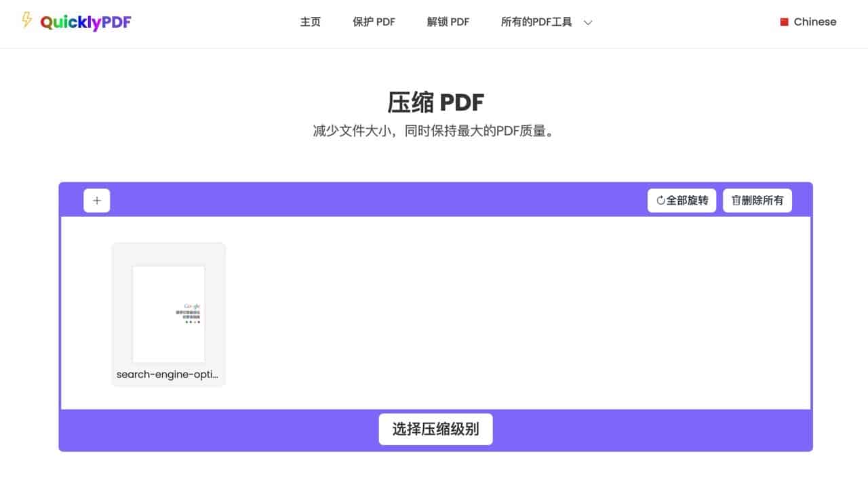Click the 压缩 PDF heading
The image size is (868, 500).
point(435,103)
